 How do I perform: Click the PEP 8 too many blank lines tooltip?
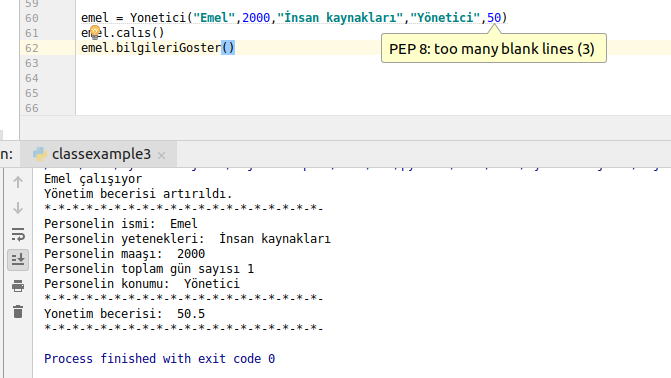494,48
